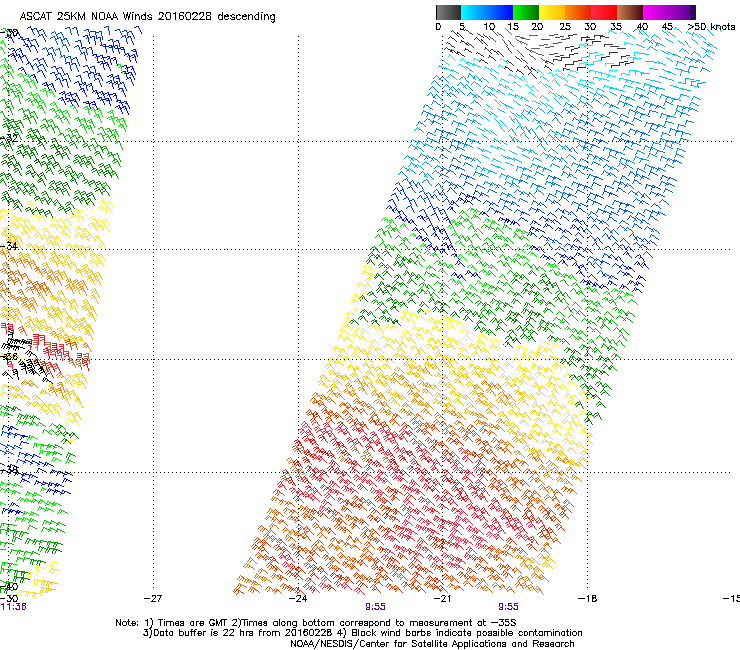Click the '-32' latitude axis label
This screenshot has height=650, width=740.
(x=10, y=138)
